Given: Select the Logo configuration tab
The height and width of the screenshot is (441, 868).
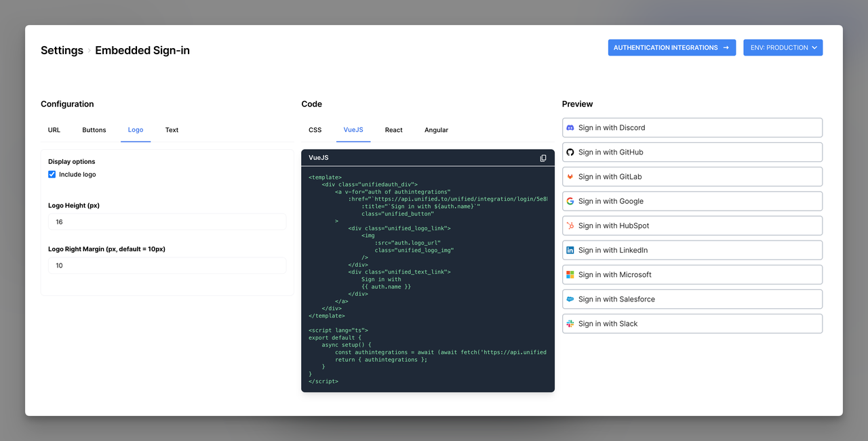Looking at the screenshot, I should 136,130.
